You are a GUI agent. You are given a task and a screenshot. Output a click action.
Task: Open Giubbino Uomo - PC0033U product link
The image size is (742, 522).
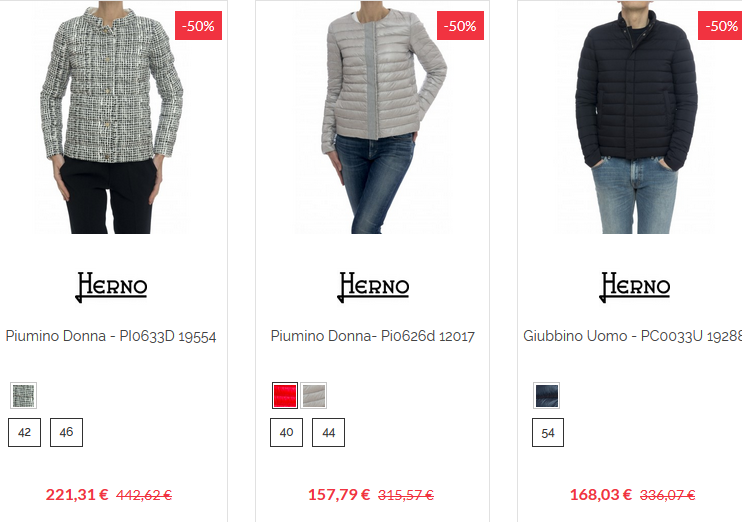click(x=632, y=336)
